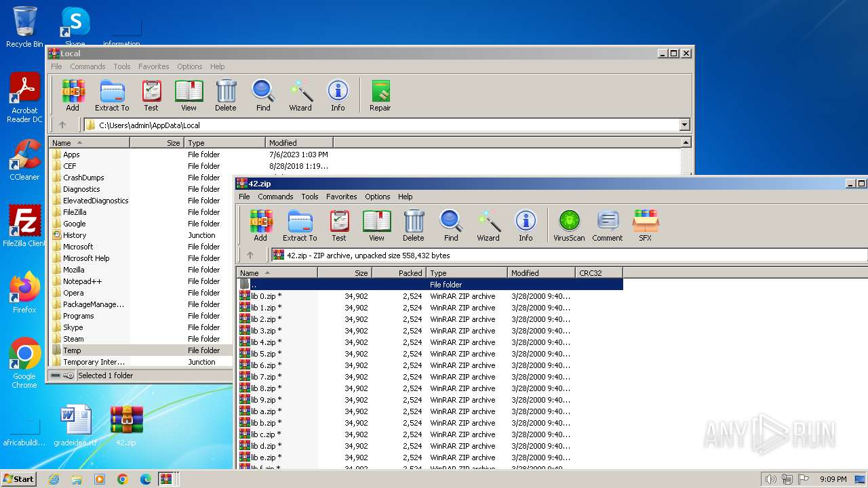Image resolution: width=868 pixels, height=488 pixels.
Task: Click Add icon in Local window
Action: tap(73, 95)
